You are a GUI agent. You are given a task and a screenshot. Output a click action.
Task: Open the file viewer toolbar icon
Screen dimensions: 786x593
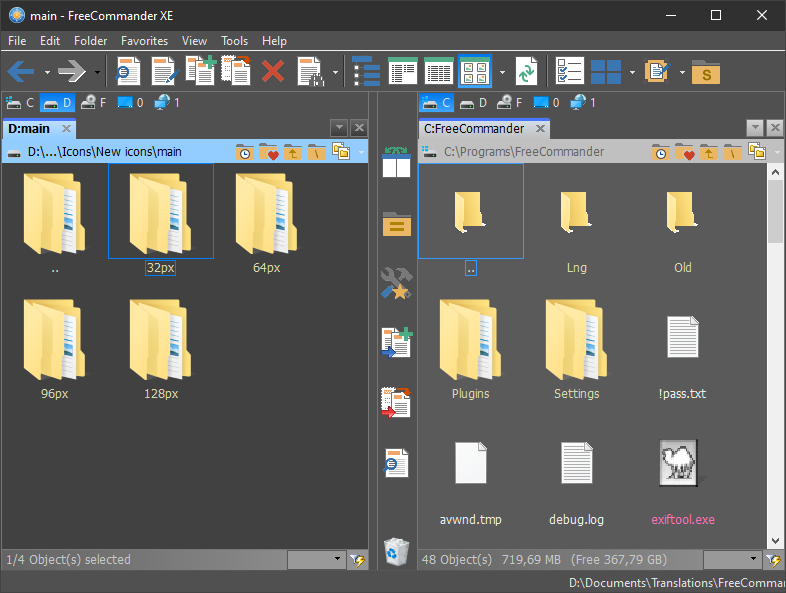128,72
